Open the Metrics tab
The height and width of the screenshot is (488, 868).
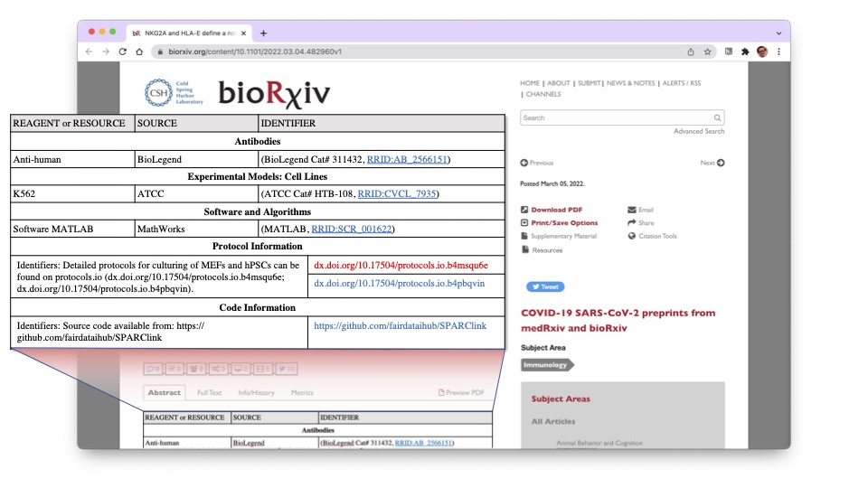pyautogui.click(x=302, y=393)
